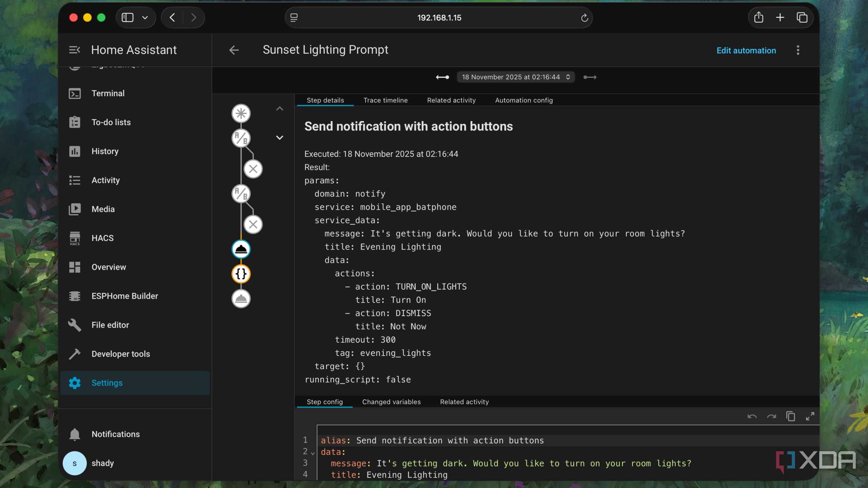Open the Activity page
The image size is (868, 488).
[135, 180]
